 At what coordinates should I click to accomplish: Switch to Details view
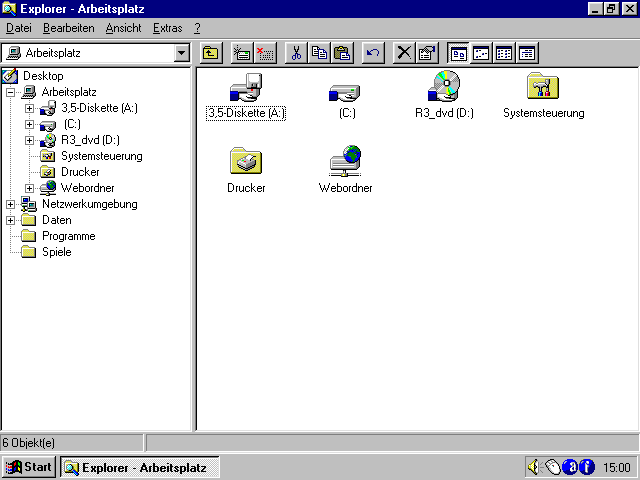pos(527,53)
